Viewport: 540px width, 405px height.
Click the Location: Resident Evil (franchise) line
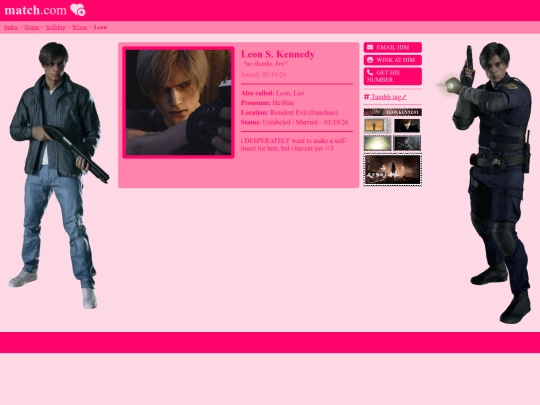point(290,113)
